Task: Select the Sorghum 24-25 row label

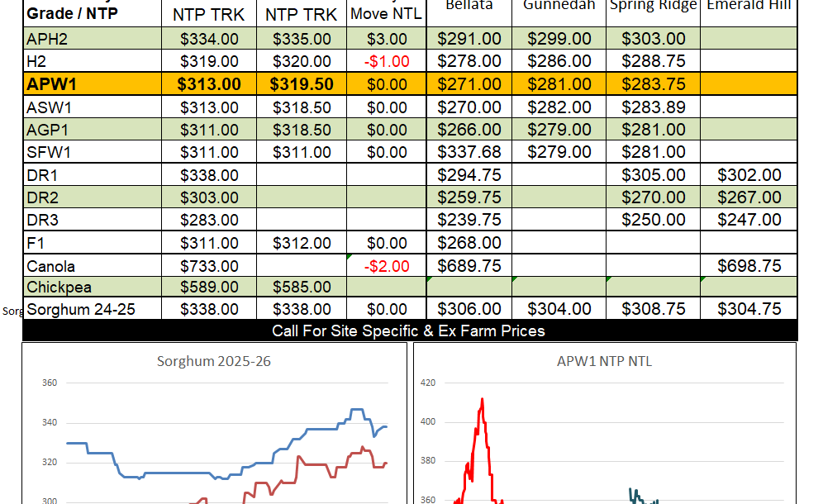Action: point(81,309)
